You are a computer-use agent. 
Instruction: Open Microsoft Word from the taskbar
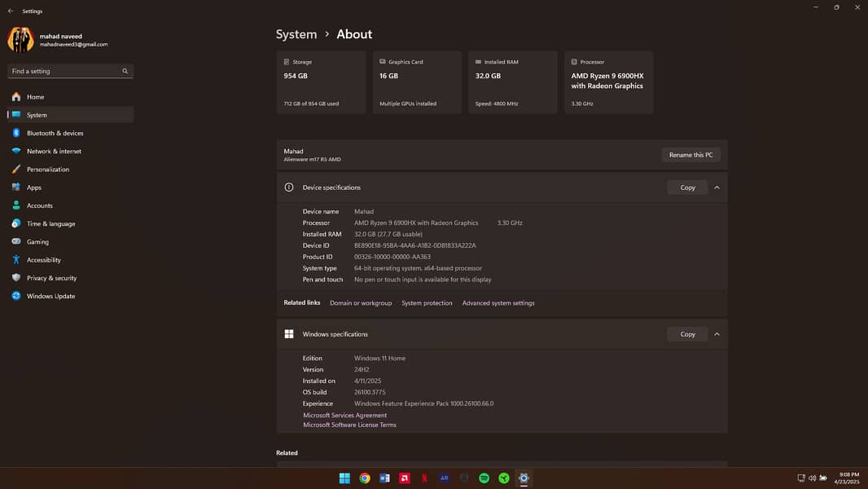(384, 478)
